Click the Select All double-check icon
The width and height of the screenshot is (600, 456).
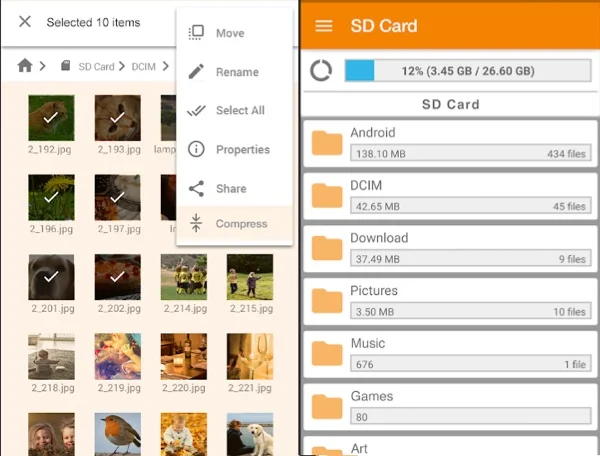[196, 111]
